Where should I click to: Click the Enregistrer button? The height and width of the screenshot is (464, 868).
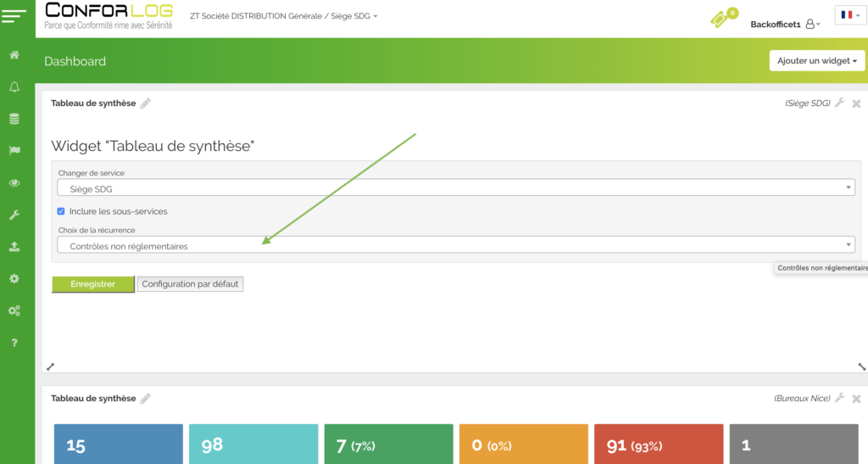(x=92, y=284)
